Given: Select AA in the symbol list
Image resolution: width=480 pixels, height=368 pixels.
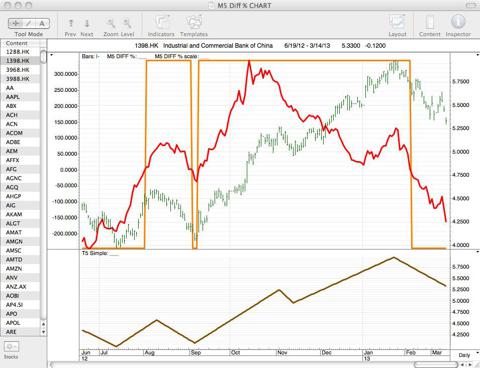Looking at the screenshot, I should coord(21,88).
